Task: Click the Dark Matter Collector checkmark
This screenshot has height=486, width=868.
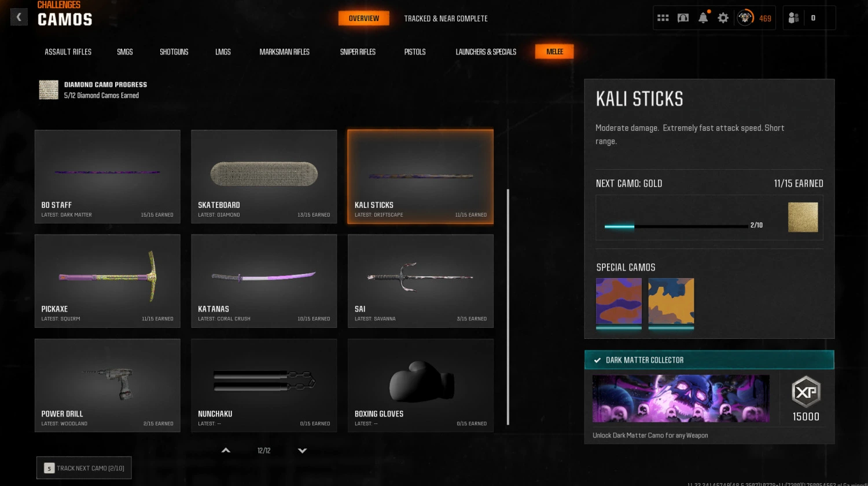Action: click(x=597, y=360)
